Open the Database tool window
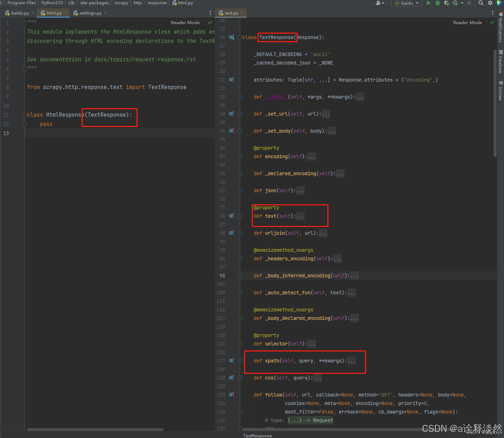Screen dimensions: 504x438 point(500,62)
